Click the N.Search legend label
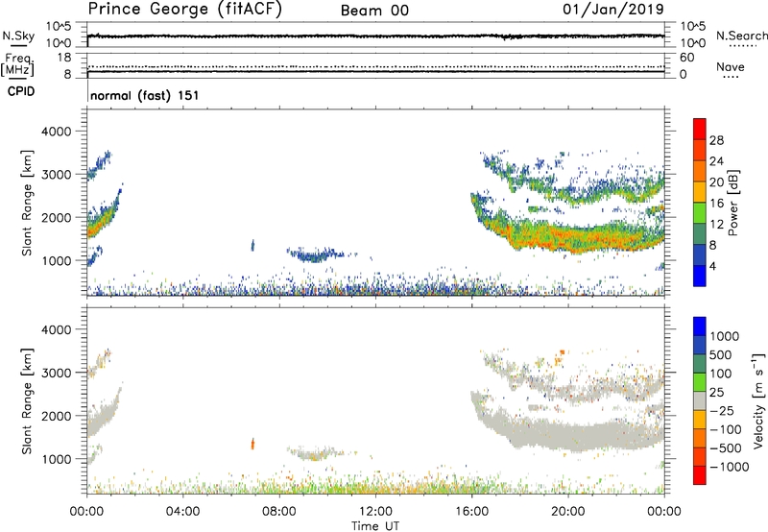Viewport: 768px width, 532px height. 741,36
